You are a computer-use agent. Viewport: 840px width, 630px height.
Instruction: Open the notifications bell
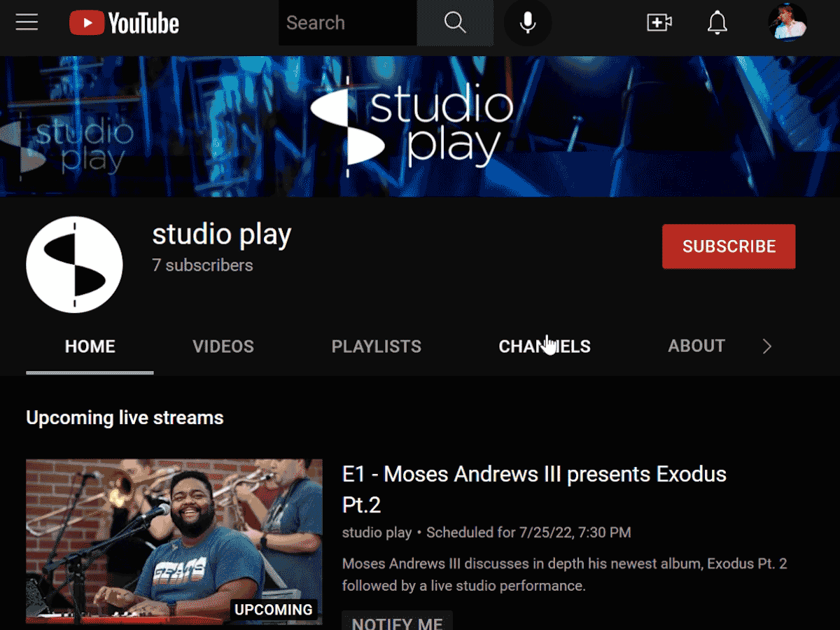pyautogui.click(x=717, y=23)
